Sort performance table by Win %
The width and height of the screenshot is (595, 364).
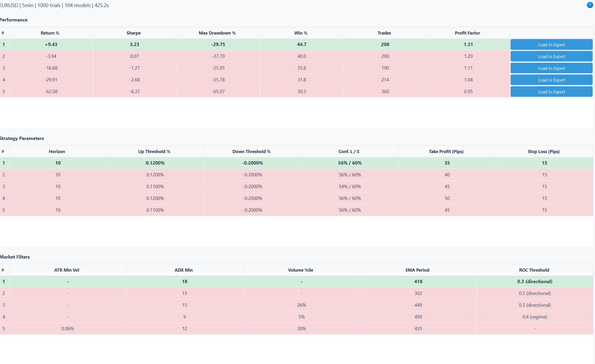[x=301, y=33]
